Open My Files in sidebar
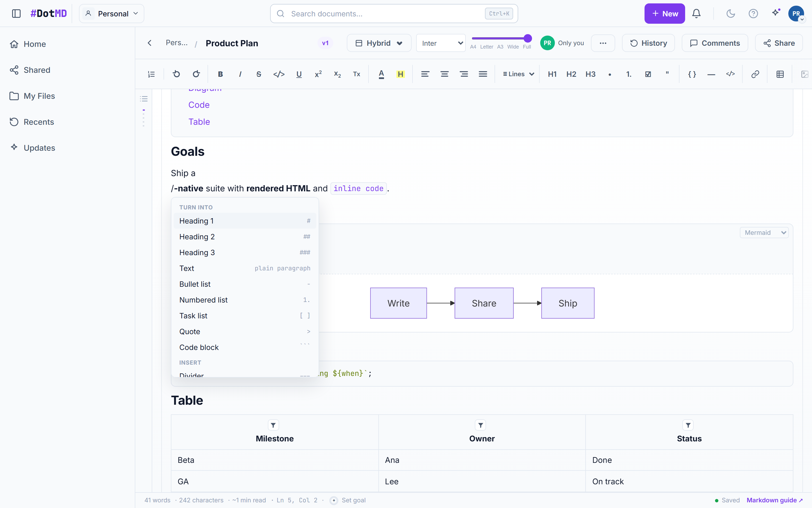 pyautogui.click(x=67, y=96)
